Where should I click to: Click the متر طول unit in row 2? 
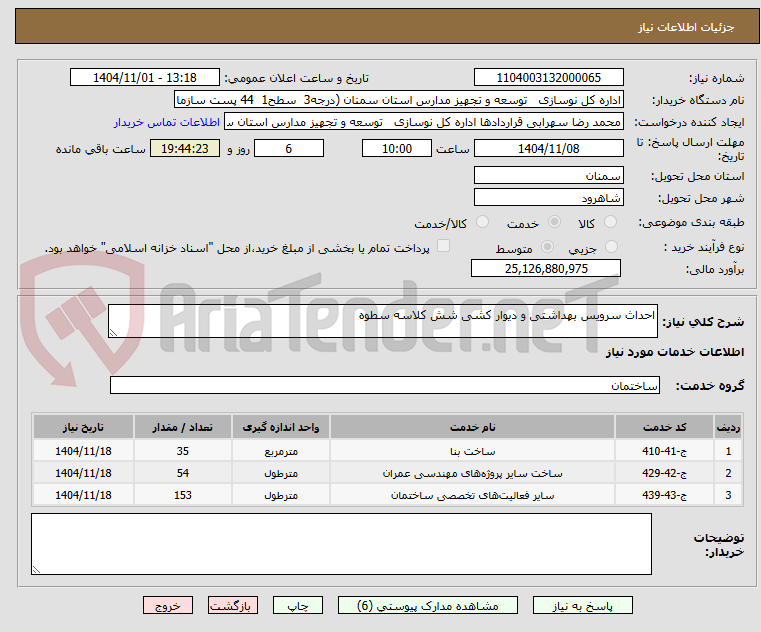pyautogui.click(x=281, y=473)
